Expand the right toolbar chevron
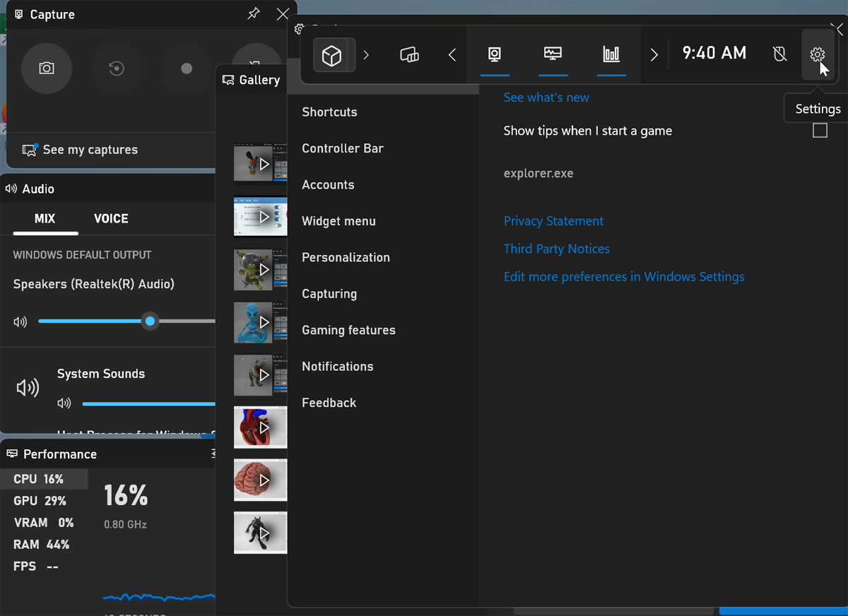 point(654,54)
